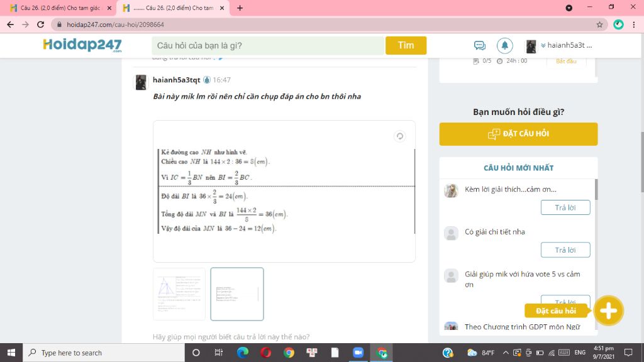Launch Microsoft Edge from taskbar
This screenshot has height=362, width=644.
click(243, 353)
